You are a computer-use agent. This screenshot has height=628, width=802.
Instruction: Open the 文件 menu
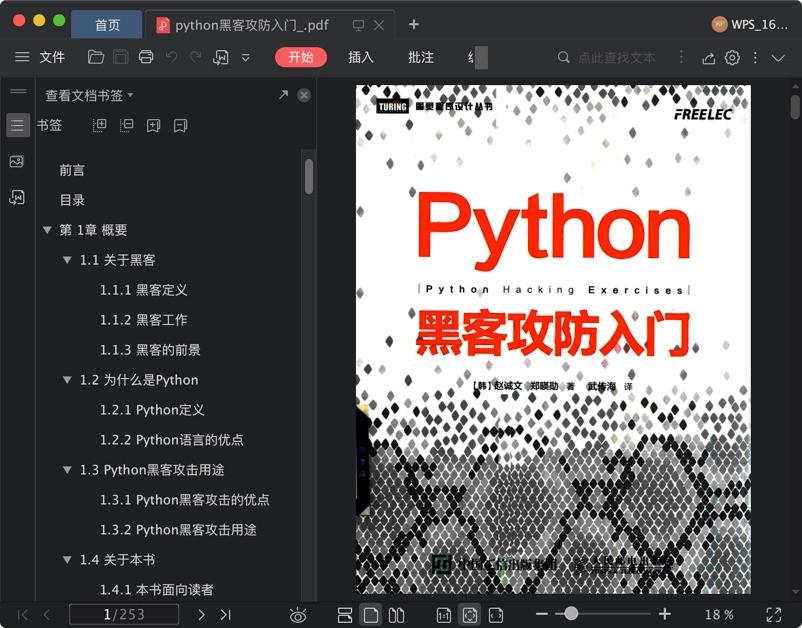pyautogui.click(x=52, y=57)
